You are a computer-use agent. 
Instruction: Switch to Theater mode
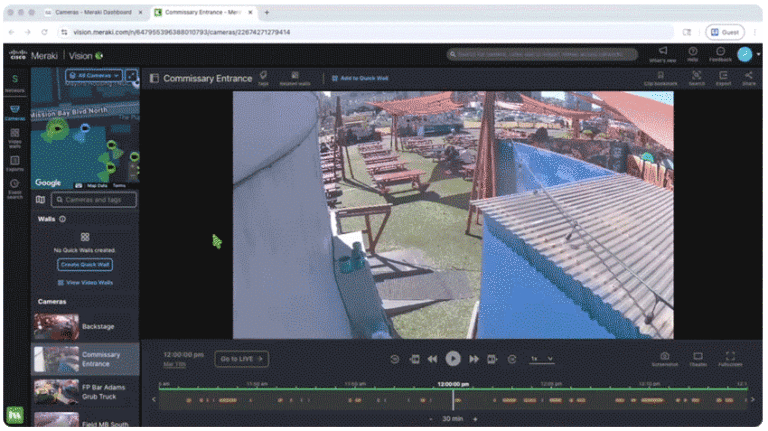698,359
